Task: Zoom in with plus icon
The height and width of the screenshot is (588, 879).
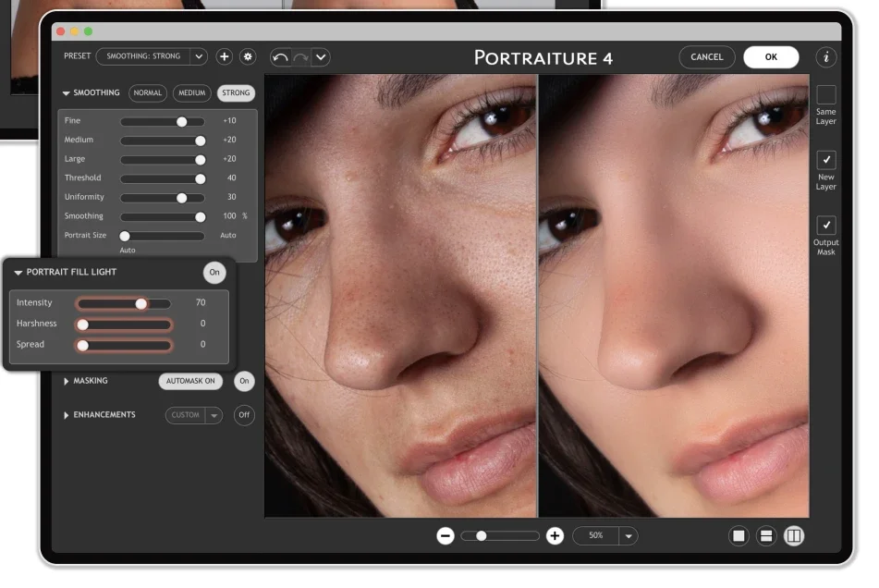Action: 555,536
